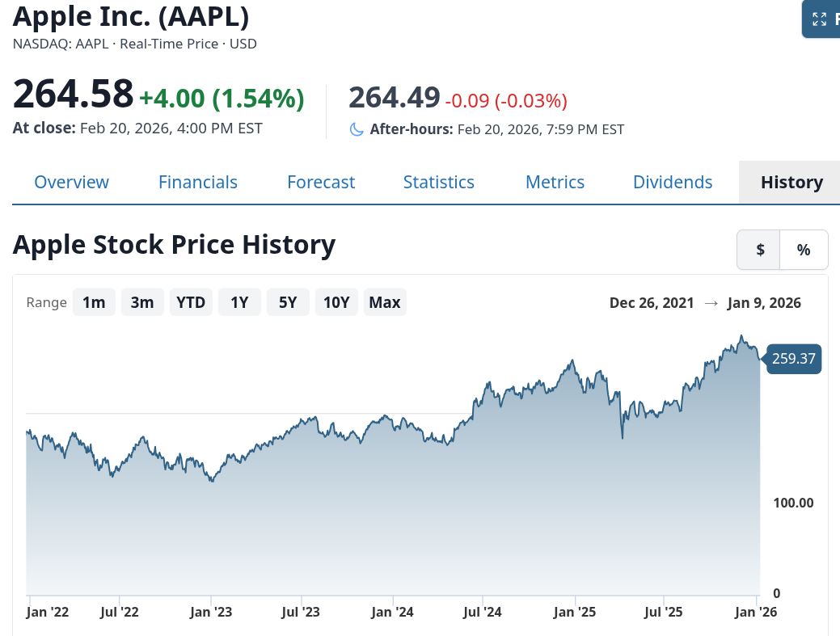Open the Dividends tab
Screen dimensions: 840x636
tap(673, 182)
